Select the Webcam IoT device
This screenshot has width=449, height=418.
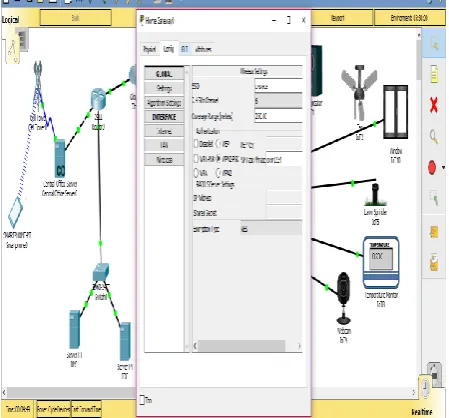[x=343, y=298]
